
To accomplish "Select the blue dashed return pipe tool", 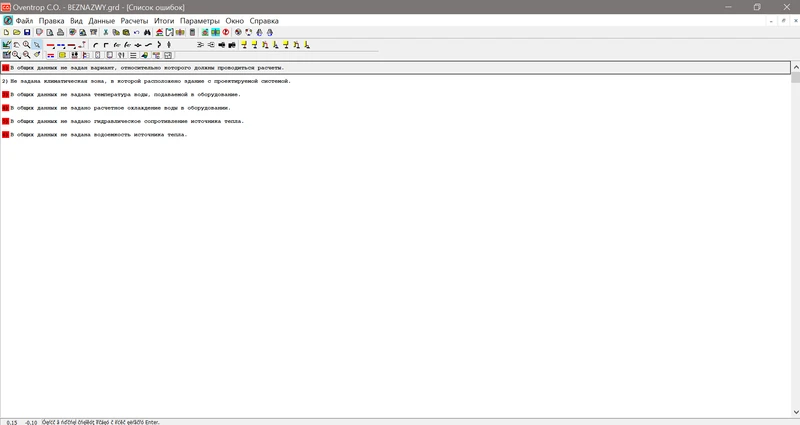I will (61, 44).
